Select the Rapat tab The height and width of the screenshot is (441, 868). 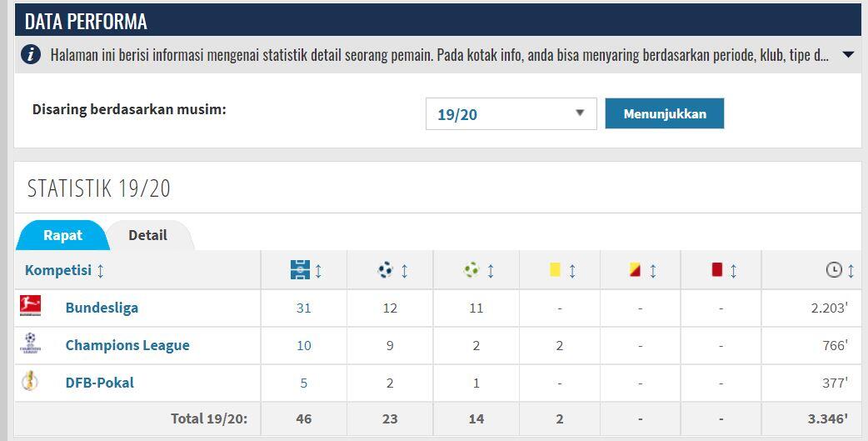click(x=62, y=235)
